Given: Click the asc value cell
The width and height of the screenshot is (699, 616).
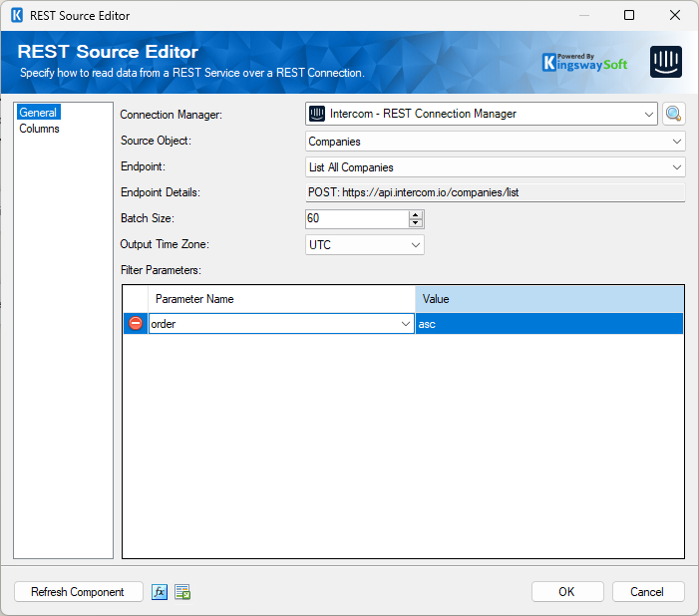Looking at the screenshot, I should 548,324.
